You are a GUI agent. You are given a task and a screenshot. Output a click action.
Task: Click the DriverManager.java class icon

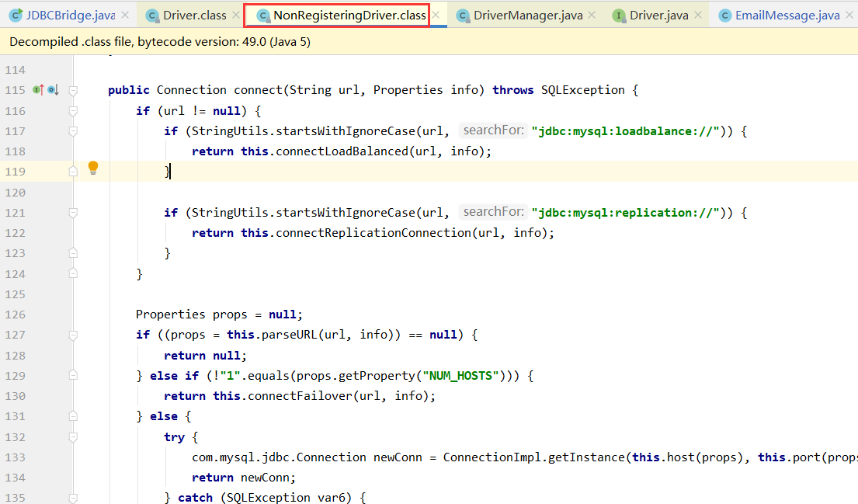click(x=464, y=16)
